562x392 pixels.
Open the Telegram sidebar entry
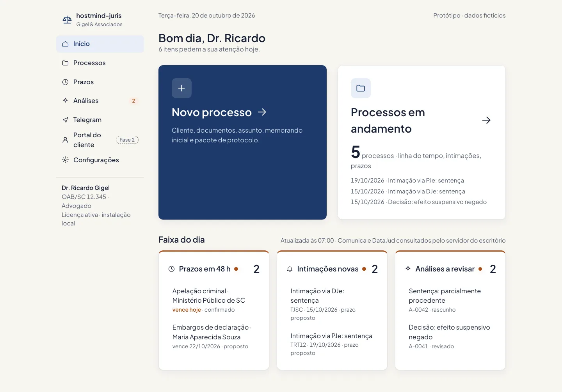(x=100, y=120)
